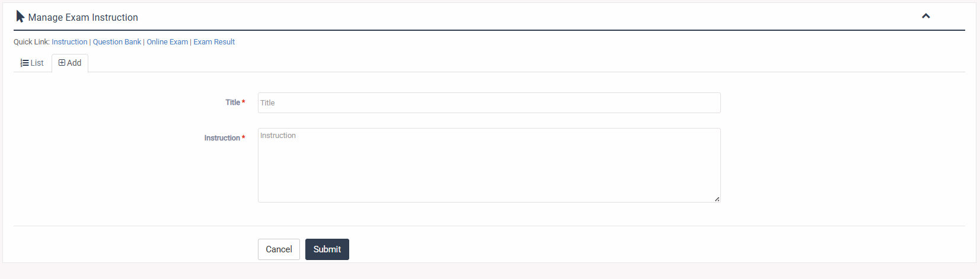This screenshot has height=279, width=980.
Task: Click the pointer icon beside Manage Exam Instruction
Action: tap(20, 17)
